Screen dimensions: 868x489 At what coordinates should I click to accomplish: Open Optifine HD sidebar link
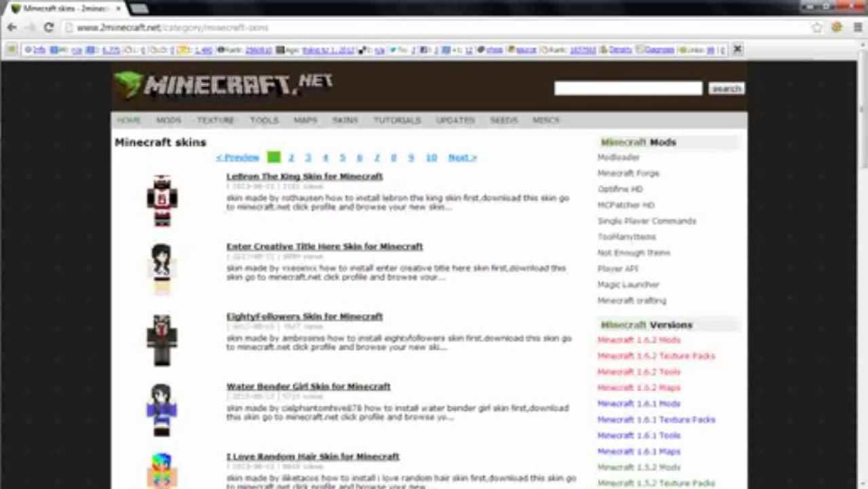pos(620,189)
